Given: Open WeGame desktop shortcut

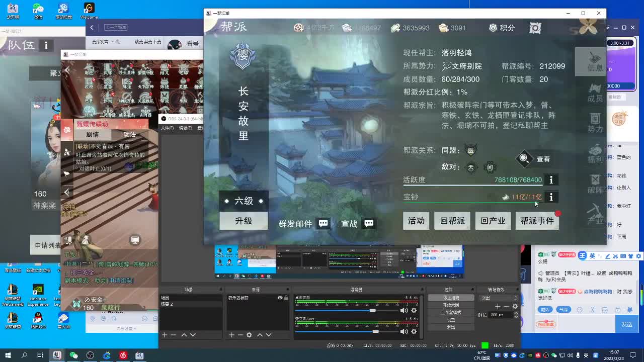Looking at the screenshot, I should pos(89,11).
